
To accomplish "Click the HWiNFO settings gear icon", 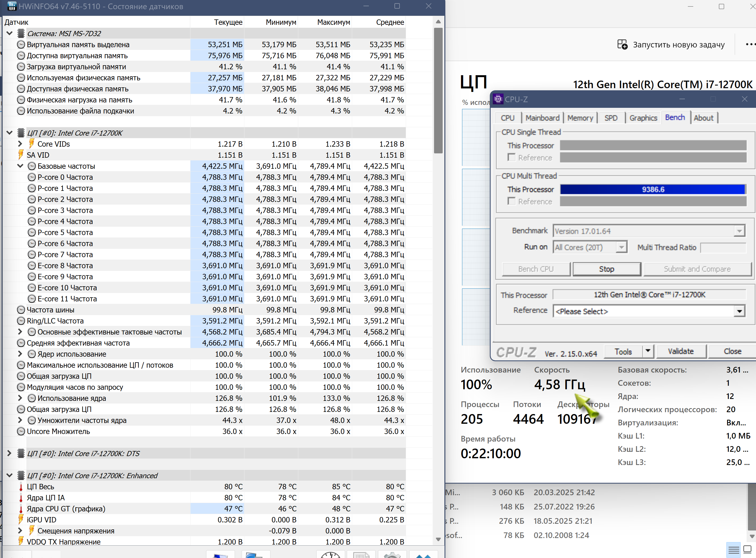I will (x=392, y=554).
